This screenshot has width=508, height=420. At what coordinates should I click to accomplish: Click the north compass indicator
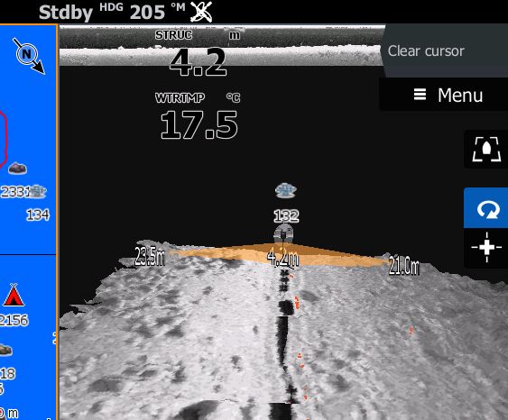(x=29, y=56)
